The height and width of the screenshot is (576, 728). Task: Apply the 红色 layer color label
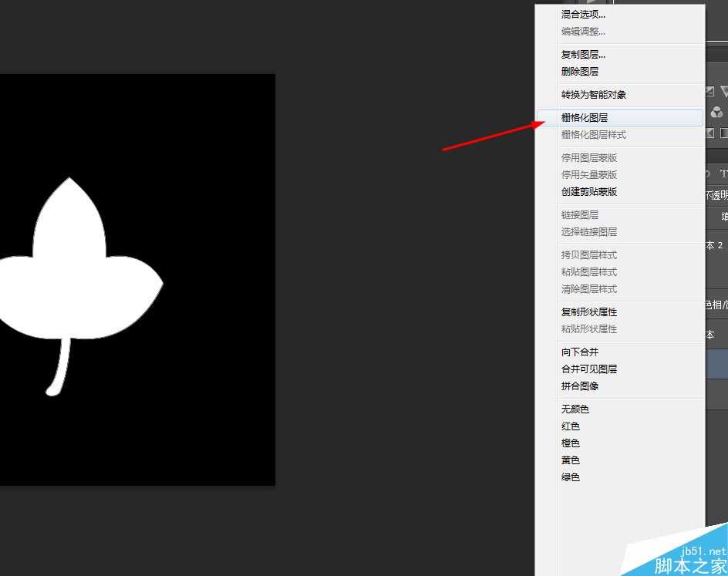(571, 426)
